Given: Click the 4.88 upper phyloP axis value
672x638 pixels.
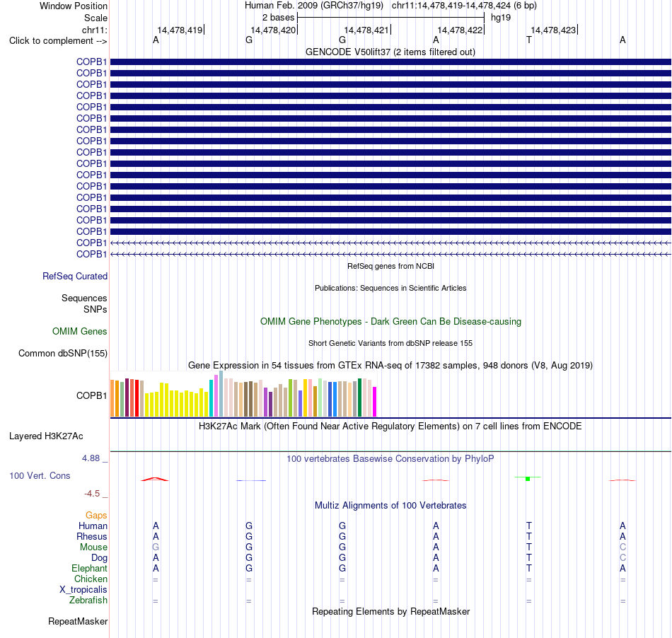Looking at the screenshot, I should point(91,458).
